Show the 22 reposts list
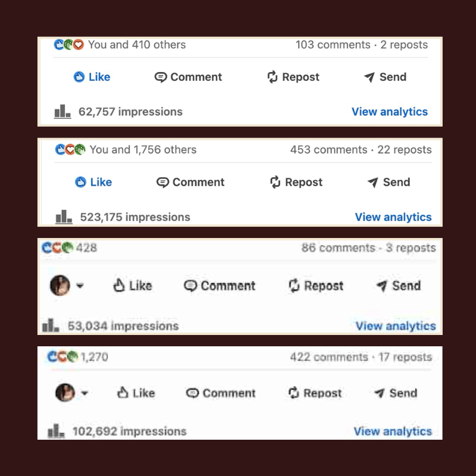 click(404, 150)
